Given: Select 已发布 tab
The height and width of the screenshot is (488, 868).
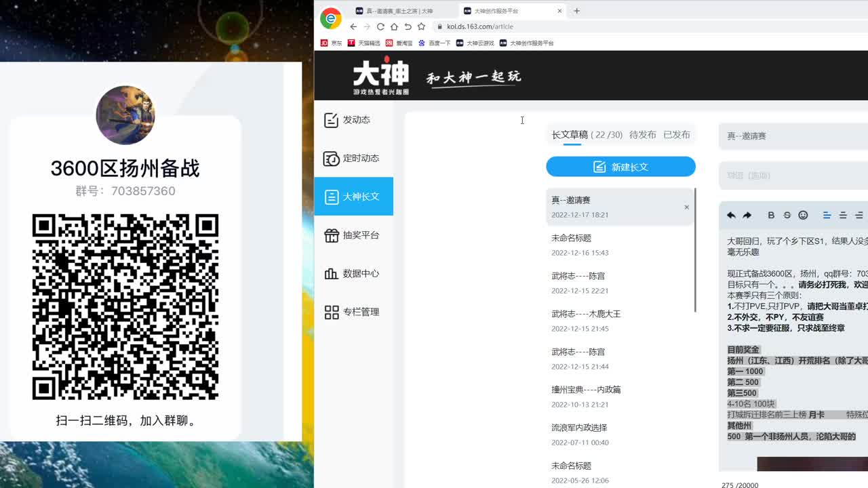Looking at the screenshot, I should click(x=677, y=135).
